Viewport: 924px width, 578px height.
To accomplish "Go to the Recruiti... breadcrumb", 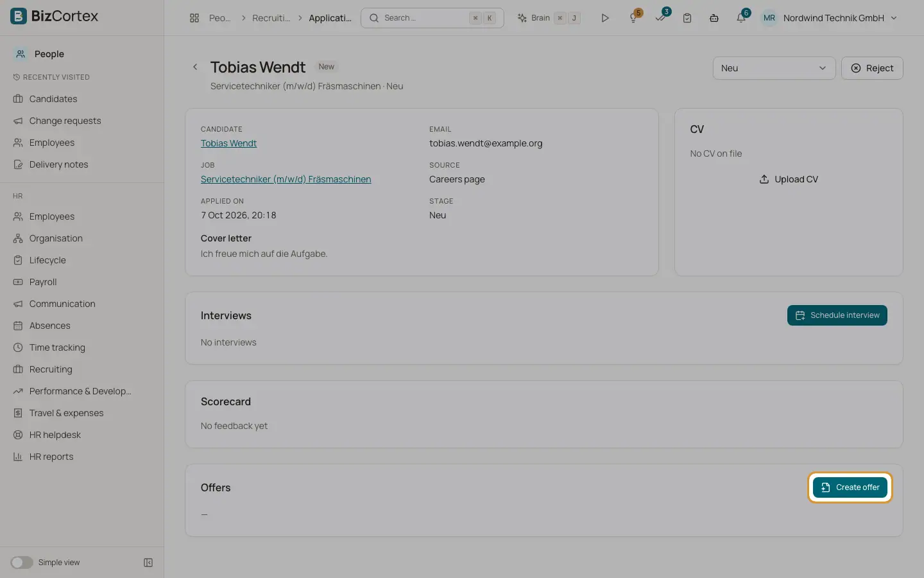I will 271,18.
